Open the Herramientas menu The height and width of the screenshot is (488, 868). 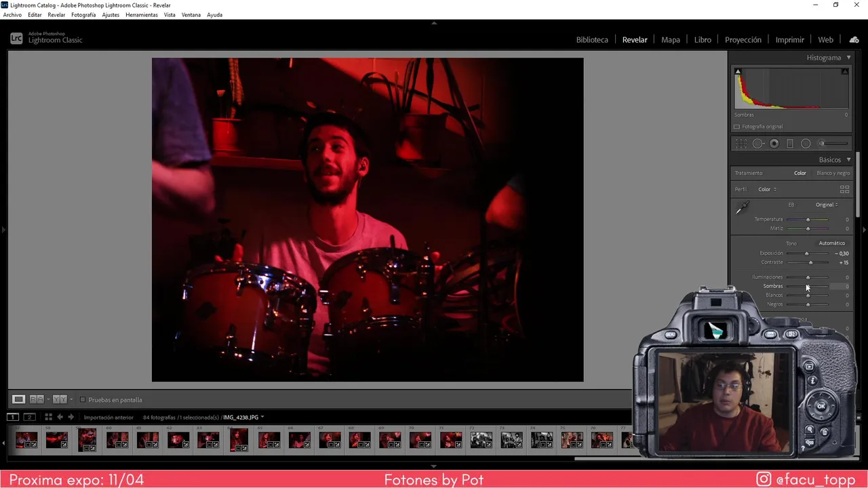point(142,15)
